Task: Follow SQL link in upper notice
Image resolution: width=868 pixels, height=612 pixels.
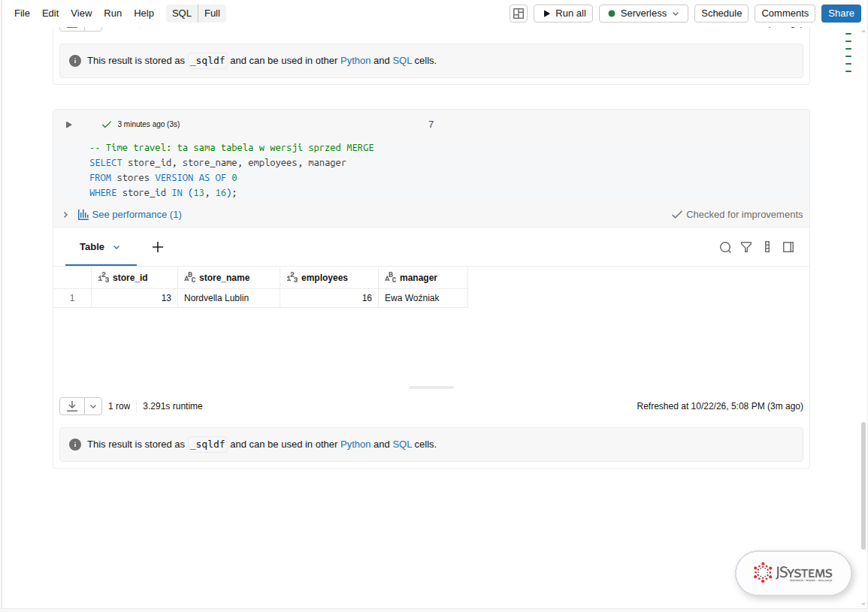Action: 402,61
